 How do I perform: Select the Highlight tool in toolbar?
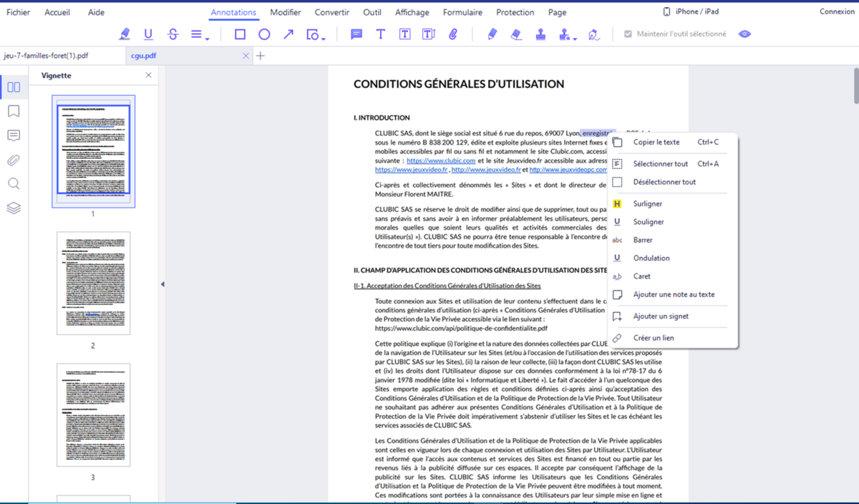125,34
